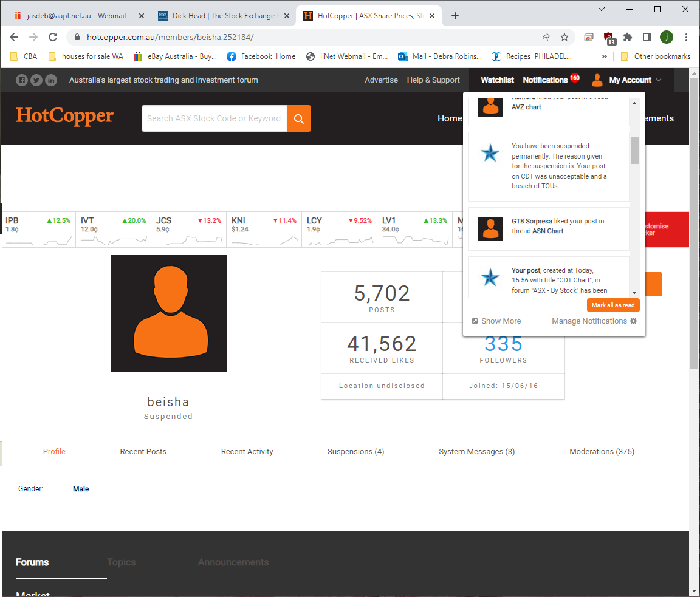The width and height of the screenshot is (700, 597).
Task: Click the orange search magnifier button
Action: 299,118
